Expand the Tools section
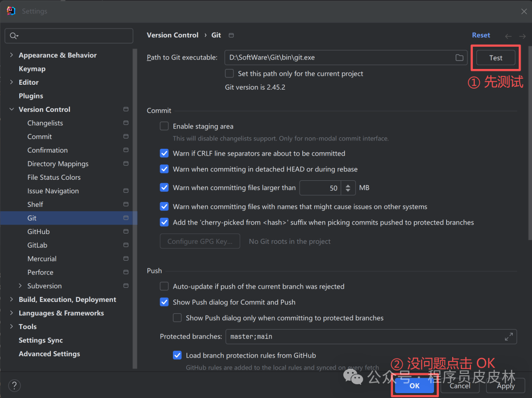Viewport: 532px width, 398px height. tap(11, 327)
